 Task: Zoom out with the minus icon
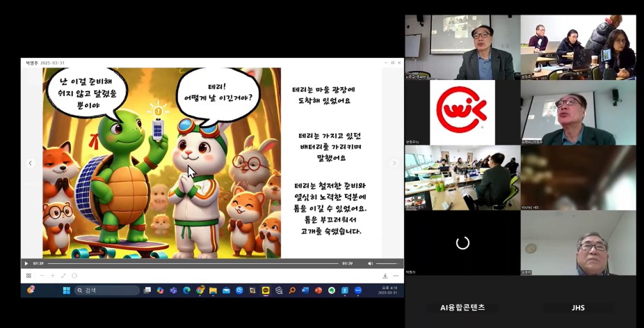click(x=41, y=276)
